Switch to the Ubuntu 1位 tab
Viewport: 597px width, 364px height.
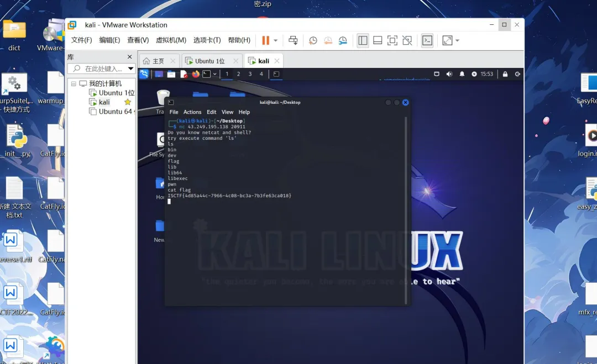pyautogui.click(x=210, y=61)
